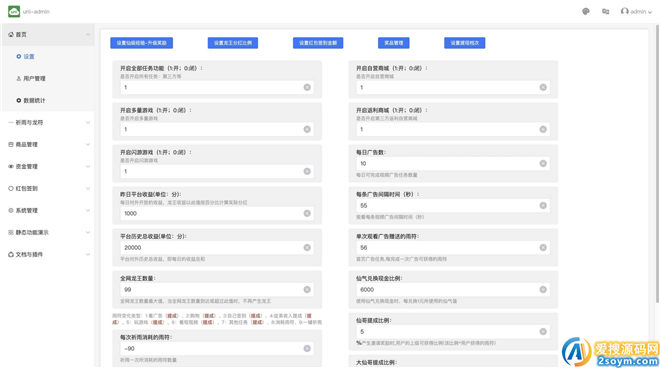Screen dimensions: 660x368
Task: Click the page vertical scrollbar
Action: point(657,164)
